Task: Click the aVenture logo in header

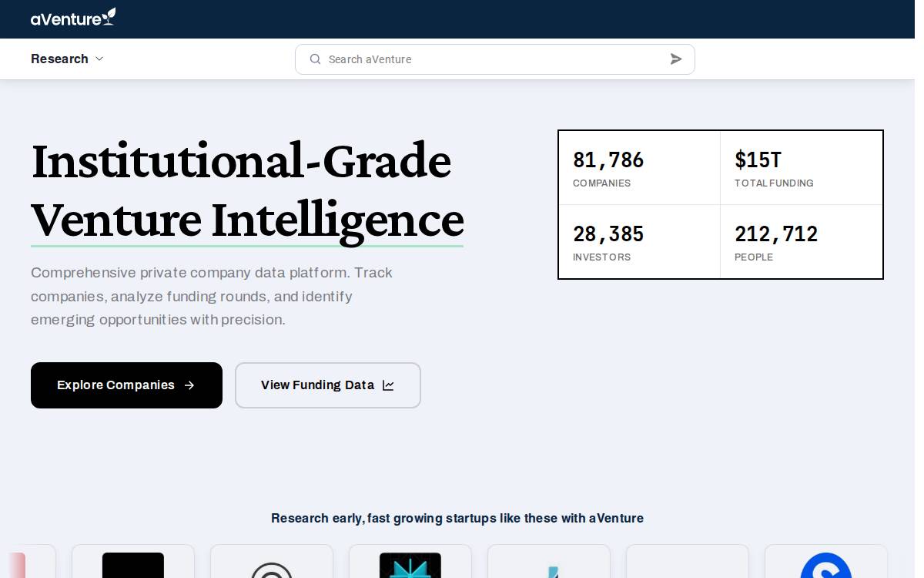Action: point(73,17)
